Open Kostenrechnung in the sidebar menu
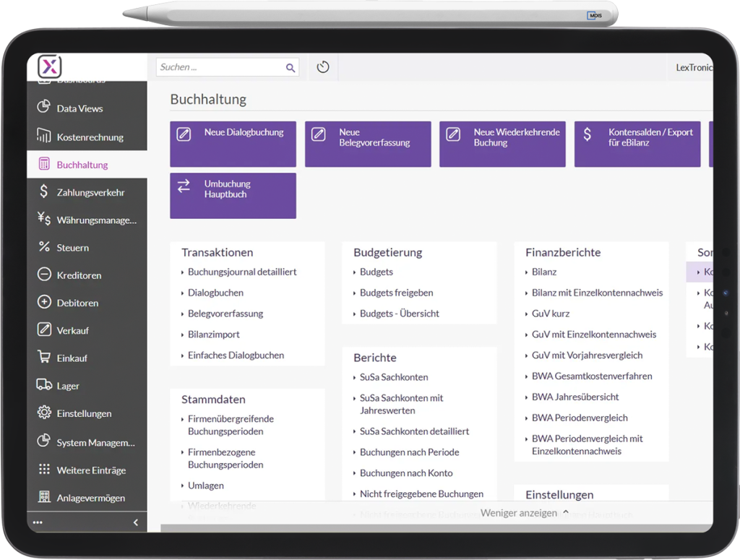 (90, 137)
